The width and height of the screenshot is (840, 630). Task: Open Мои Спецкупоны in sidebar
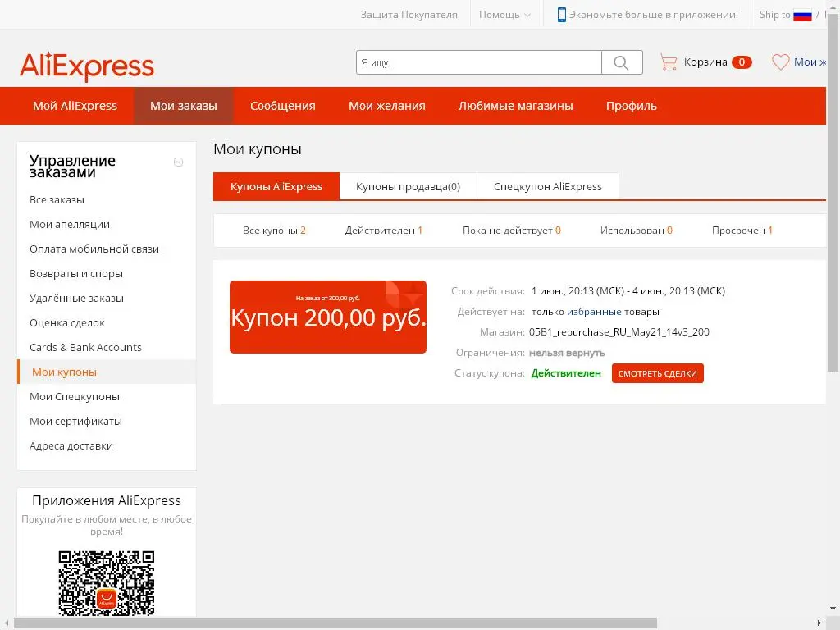coord(75,397)
